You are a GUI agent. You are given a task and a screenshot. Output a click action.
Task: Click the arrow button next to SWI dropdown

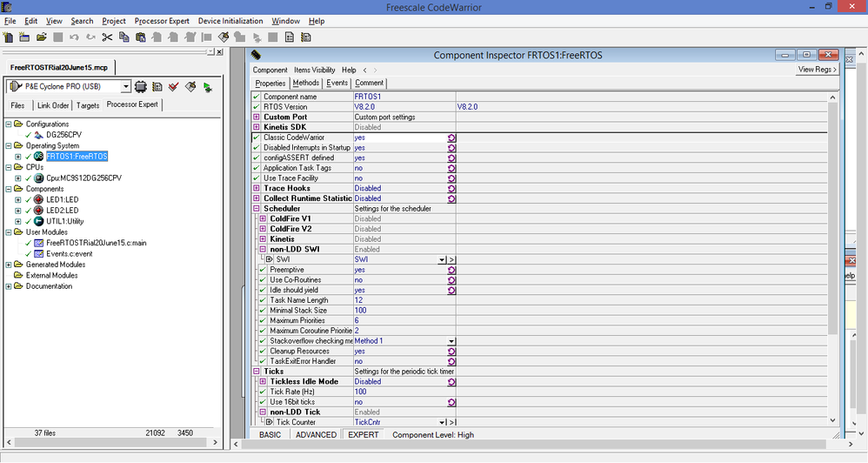(x=451, y=259)
